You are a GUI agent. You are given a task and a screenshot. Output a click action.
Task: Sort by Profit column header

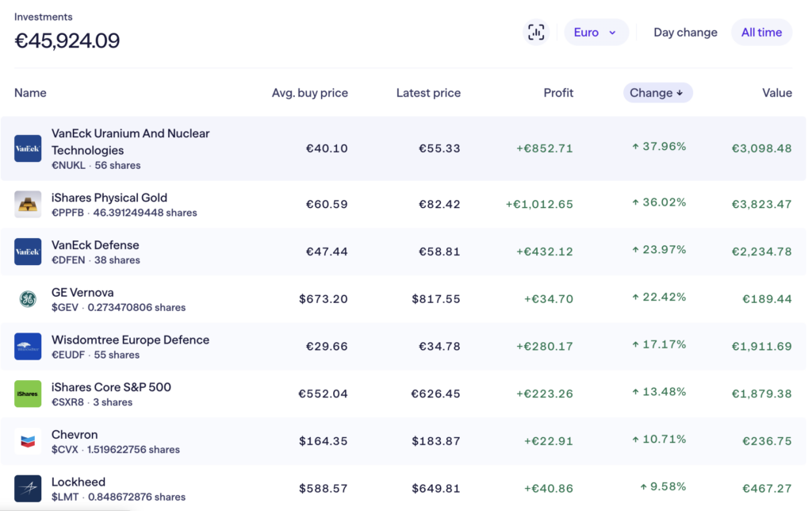[558, 93]
